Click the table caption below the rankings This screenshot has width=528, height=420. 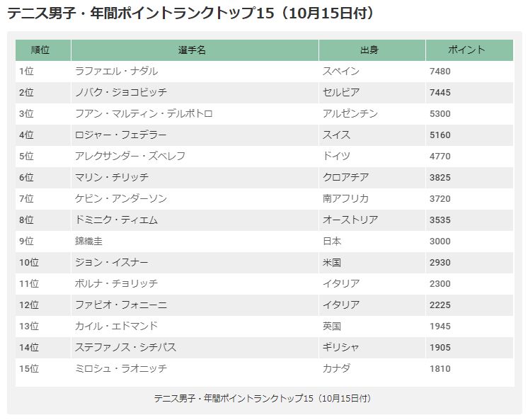(x=263, y=399)
